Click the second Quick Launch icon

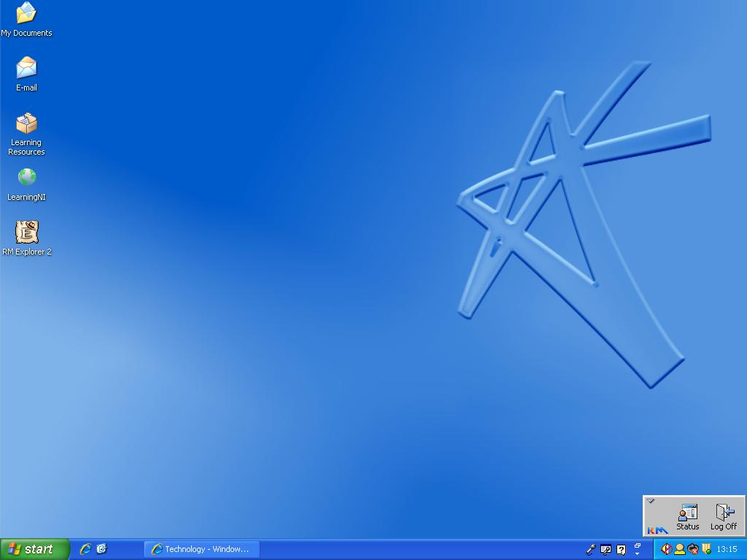(101, 549)
